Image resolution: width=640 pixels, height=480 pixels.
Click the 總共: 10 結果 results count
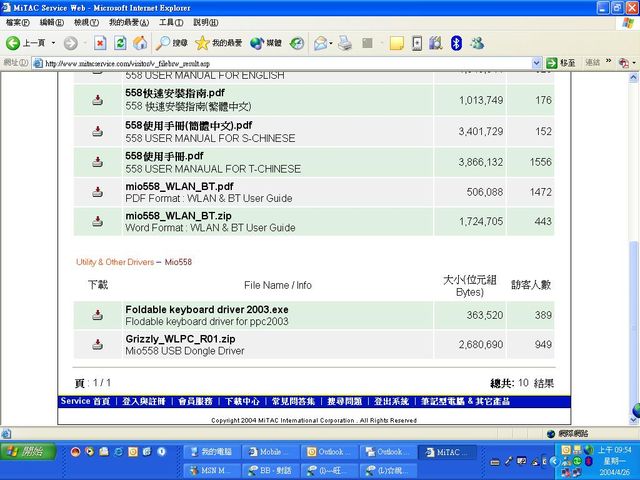(x=522, y=383)
